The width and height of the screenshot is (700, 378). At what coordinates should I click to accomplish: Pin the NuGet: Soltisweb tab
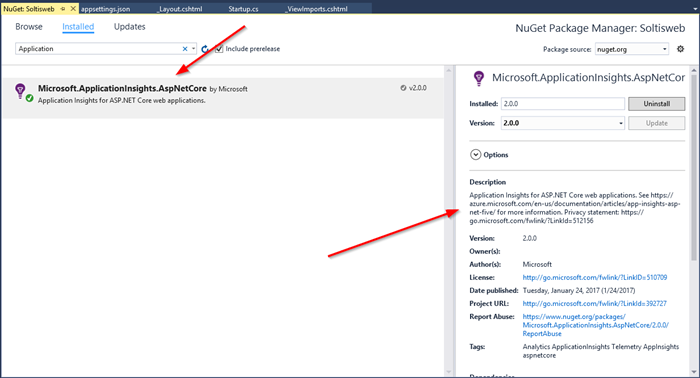[x=63, y=9]
